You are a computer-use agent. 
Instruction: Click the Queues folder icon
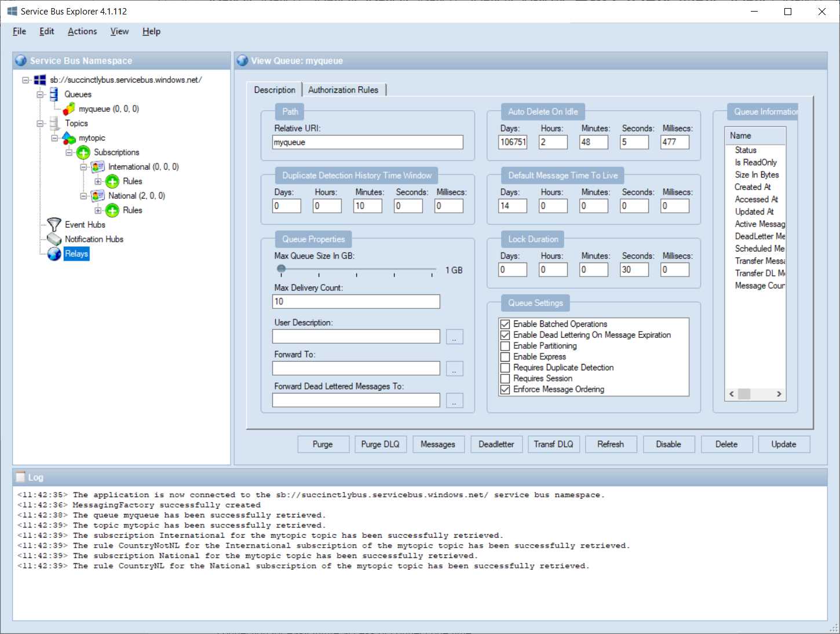pyautogui.click(x=54, y=94)
